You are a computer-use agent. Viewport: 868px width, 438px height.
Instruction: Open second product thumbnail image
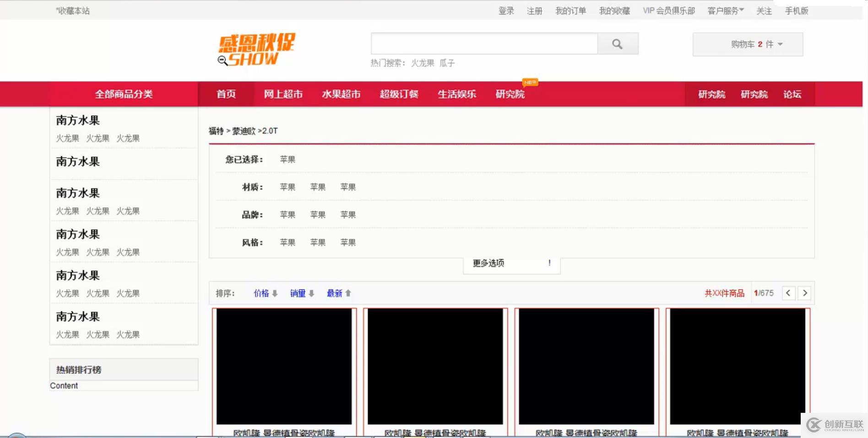coord(435,366)
